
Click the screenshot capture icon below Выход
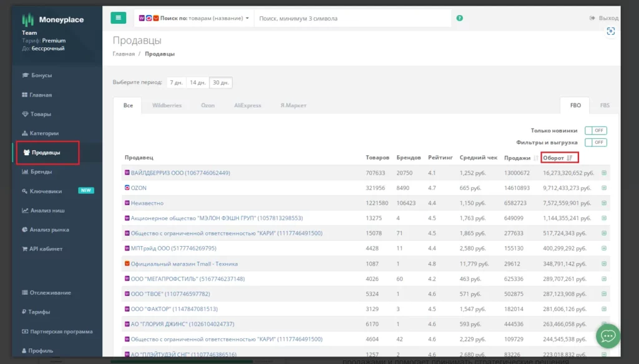coord(610,31)
